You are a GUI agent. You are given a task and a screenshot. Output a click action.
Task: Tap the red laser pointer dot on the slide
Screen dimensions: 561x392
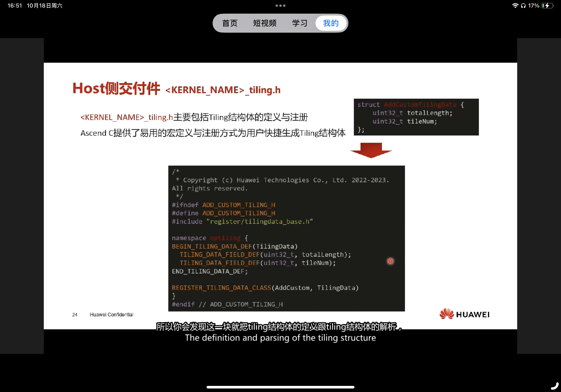(x=390, y=261)
